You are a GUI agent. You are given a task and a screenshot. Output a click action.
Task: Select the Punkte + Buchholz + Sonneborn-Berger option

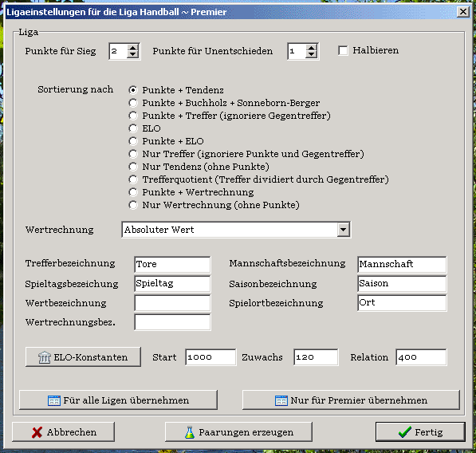133,103
